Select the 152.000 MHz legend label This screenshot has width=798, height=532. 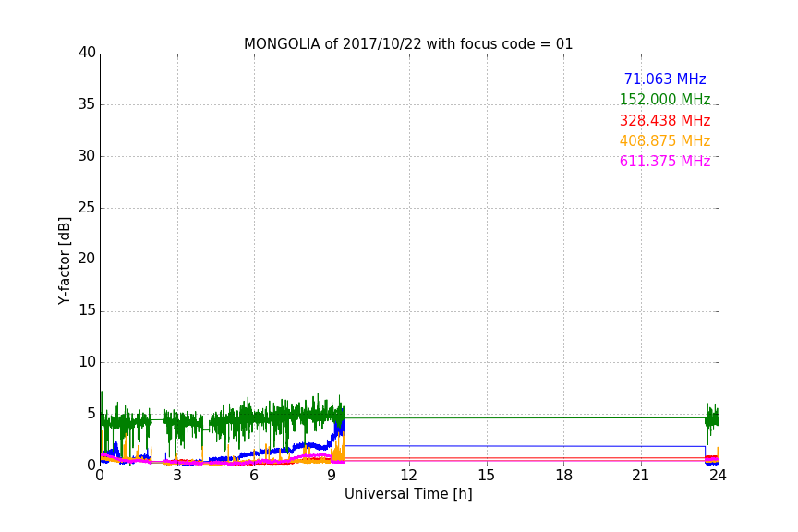(x=665, y=99)
